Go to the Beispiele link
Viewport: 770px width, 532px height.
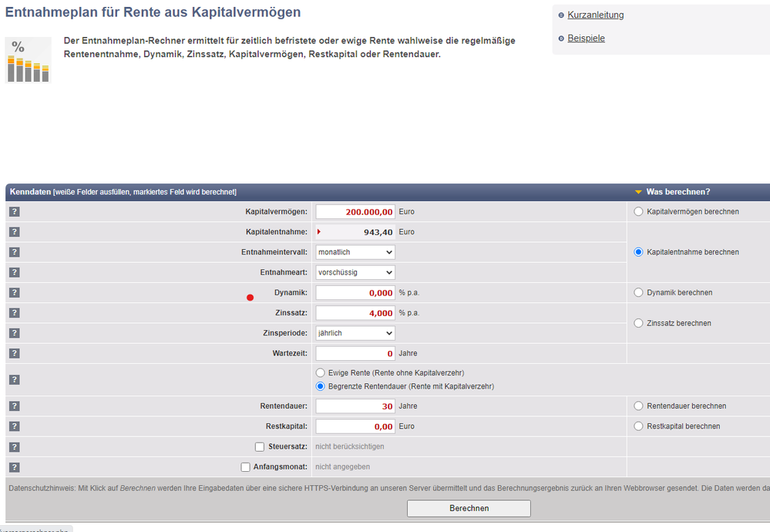pos(586,38)
